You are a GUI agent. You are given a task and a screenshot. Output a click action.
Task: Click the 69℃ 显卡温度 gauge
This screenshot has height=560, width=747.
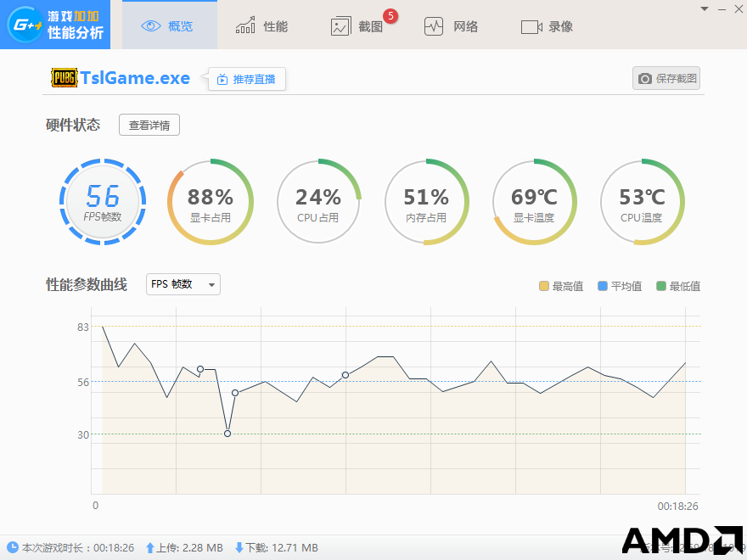click(534, 202)
